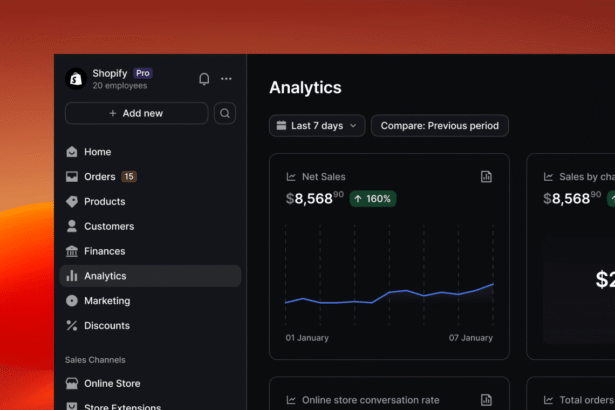Click the 160% increase badge
The width and height of the screenshot is (615, 410).
coord(373,199)
